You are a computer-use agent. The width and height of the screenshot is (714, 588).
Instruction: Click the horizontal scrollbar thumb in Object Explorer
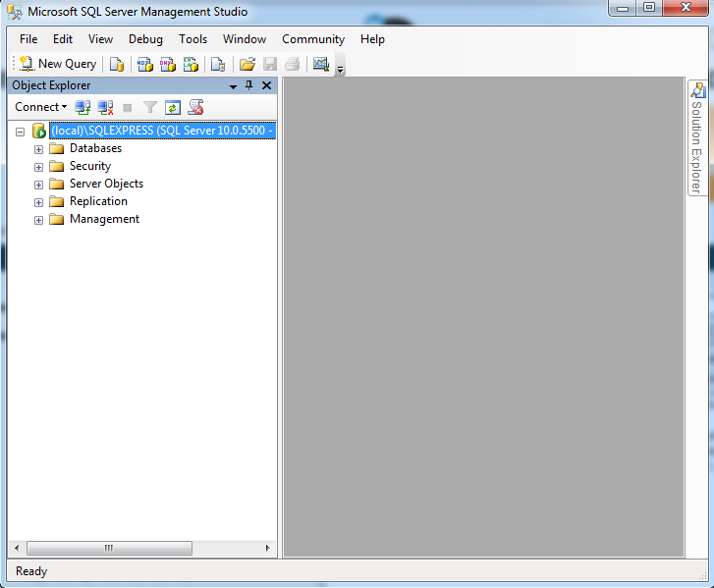pyautogui.click(x=109, y=548)
